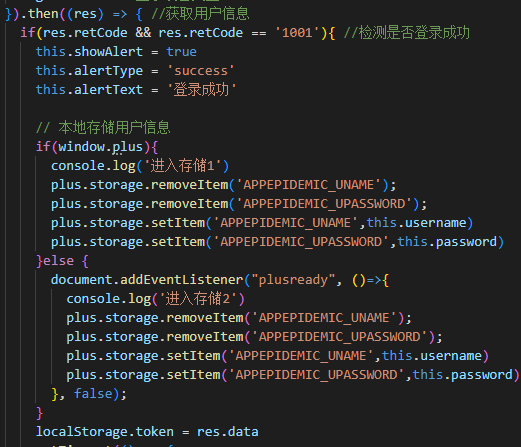Click the 'then' method call
Image resolution: width=521 pixels, height=447 pixels.
[x=43, y=14]
